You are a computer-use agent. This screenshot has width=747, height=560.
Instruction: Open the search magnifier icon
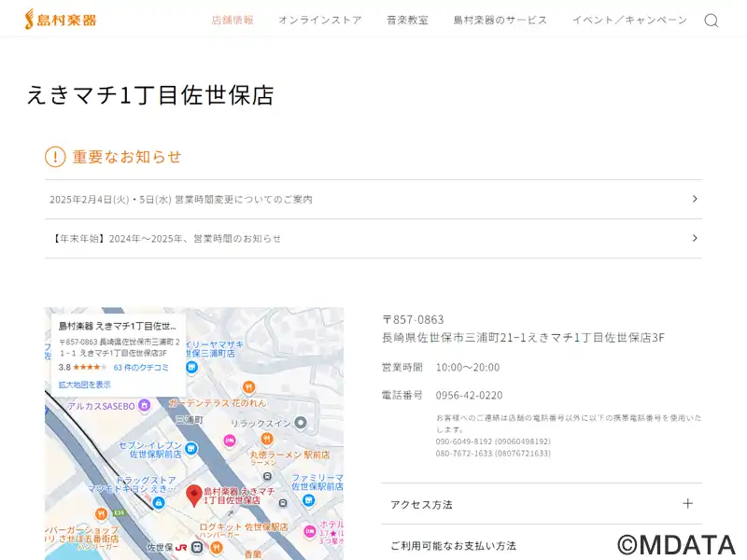tap(712, 20)
